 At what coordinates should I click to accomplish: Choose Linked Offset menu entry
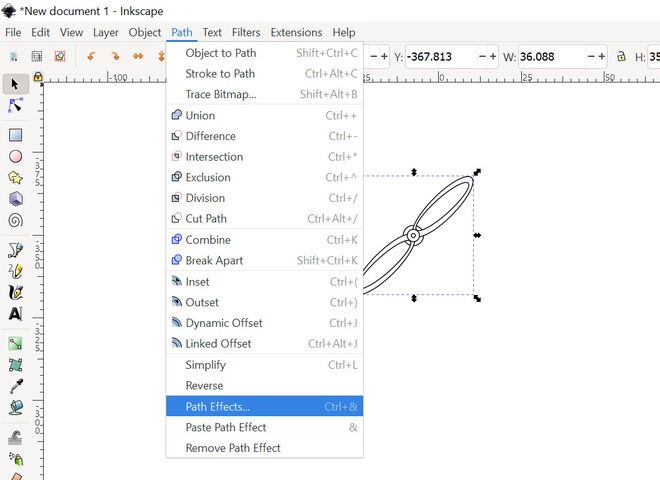(x=265, y=344)
